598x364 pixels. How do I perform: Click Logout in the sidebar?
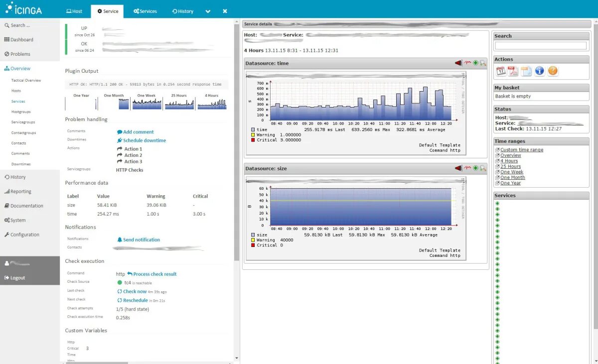tap(14, 278)
